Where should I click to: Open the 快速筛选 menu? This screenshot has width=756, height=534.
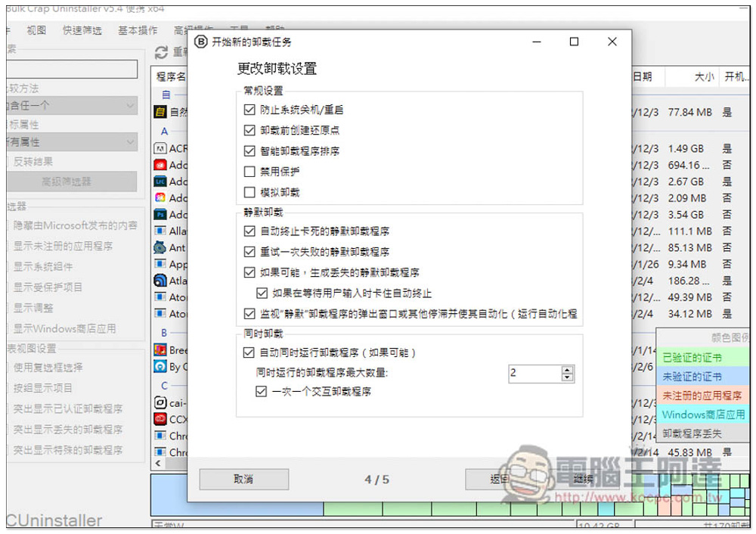[x=82, y=30]
